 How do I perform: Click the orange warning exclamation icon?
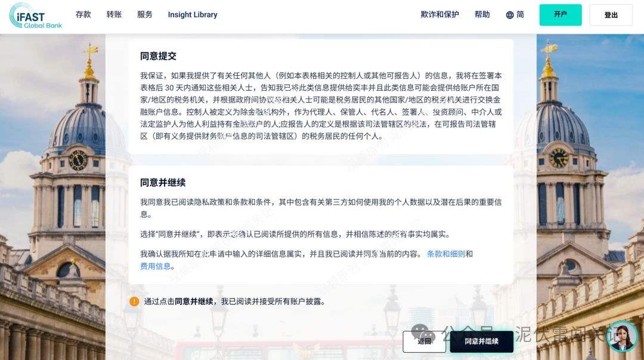coord(134,301)
